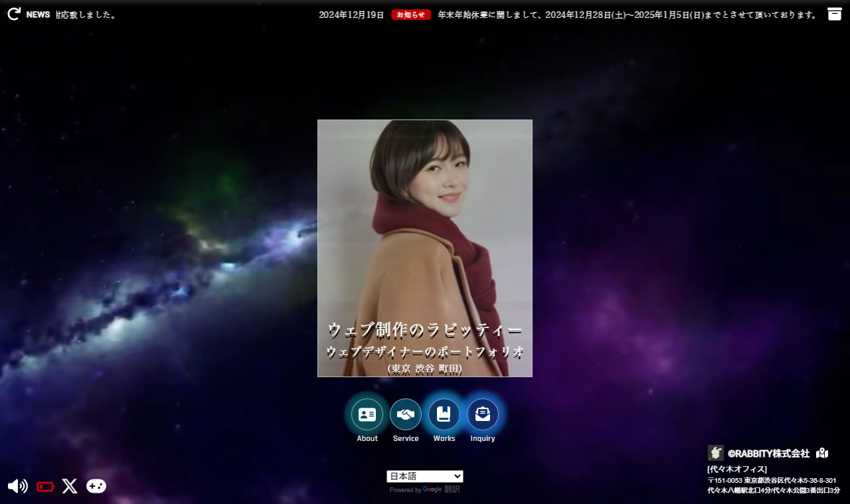The image size is (850, 504).
Task: Select the About menu label
Action: point(367,438)
